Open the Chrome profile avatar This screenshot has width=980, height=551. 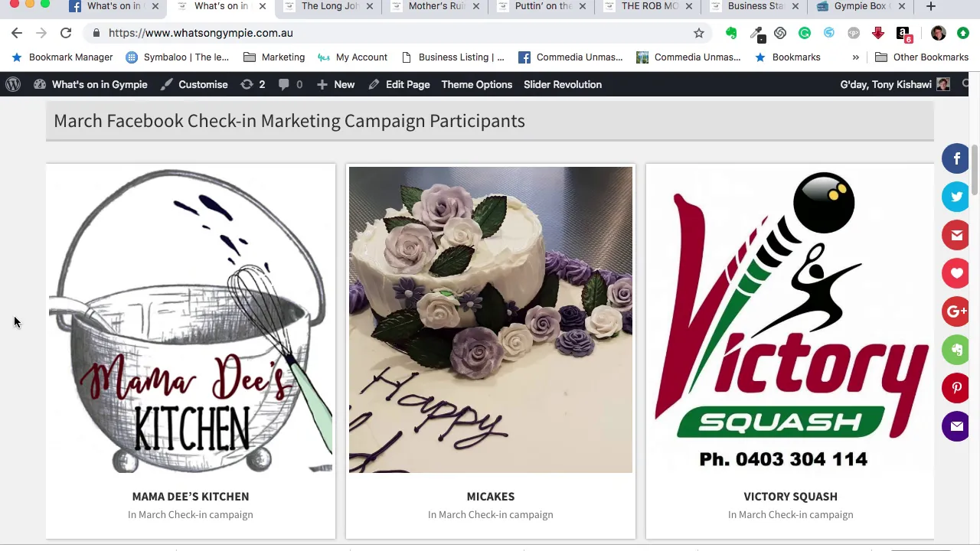coord(939,33)
